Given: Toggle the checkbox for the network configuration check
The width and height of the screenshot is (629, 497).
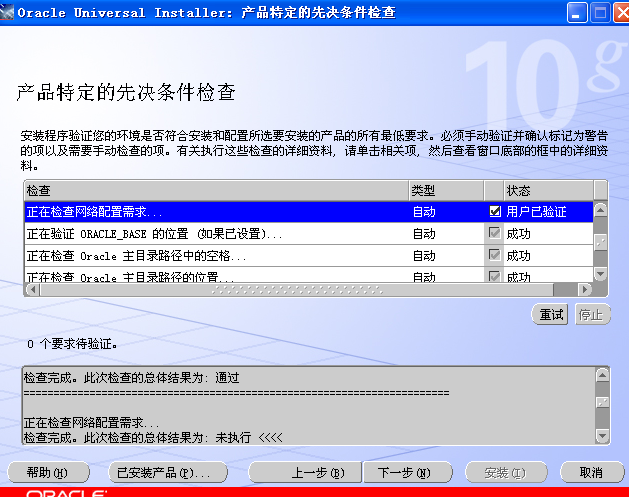Looking at the screenshot, I should (x=495, y=211).
